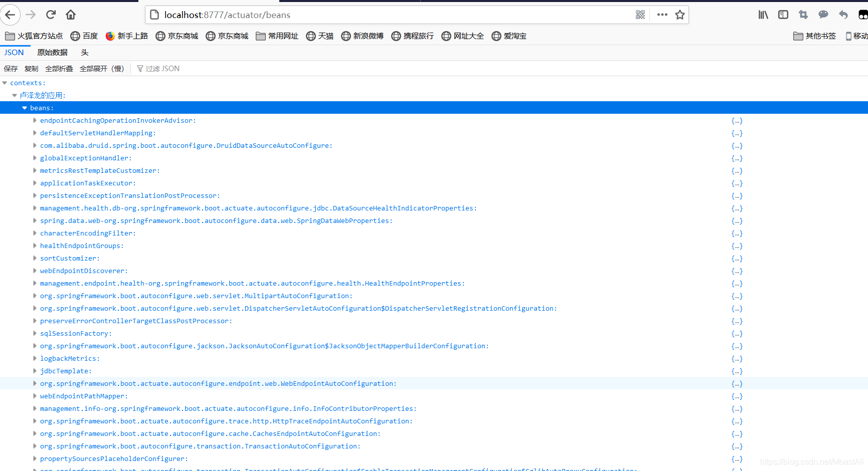
Task: Open page actions three-dot menu
Action: [662, 15]
